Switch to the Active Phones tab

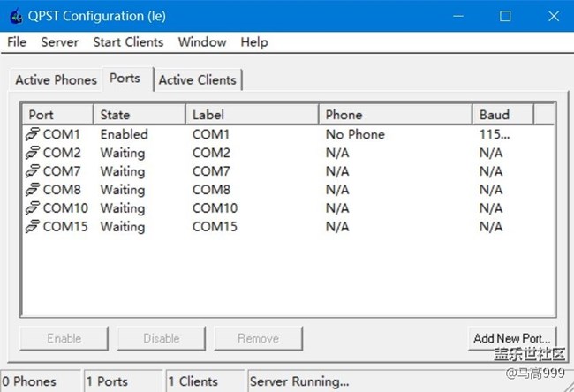pos(56,79)
